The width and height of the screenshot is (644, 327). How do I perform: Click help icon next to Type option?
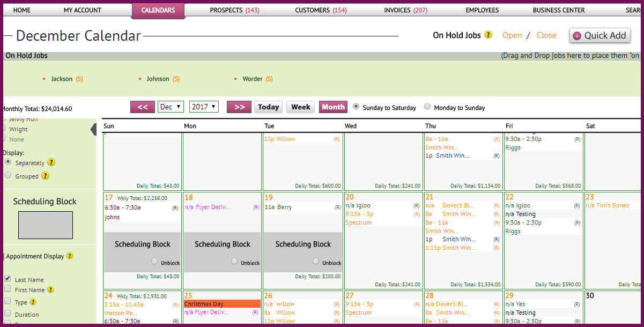tap(33, 302)
